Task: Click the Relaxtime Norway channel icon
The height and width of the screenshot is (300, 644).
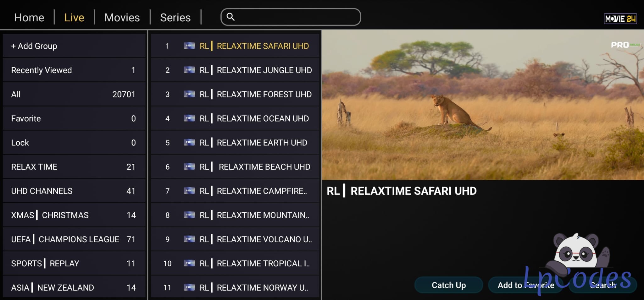Action: (189, 287)
